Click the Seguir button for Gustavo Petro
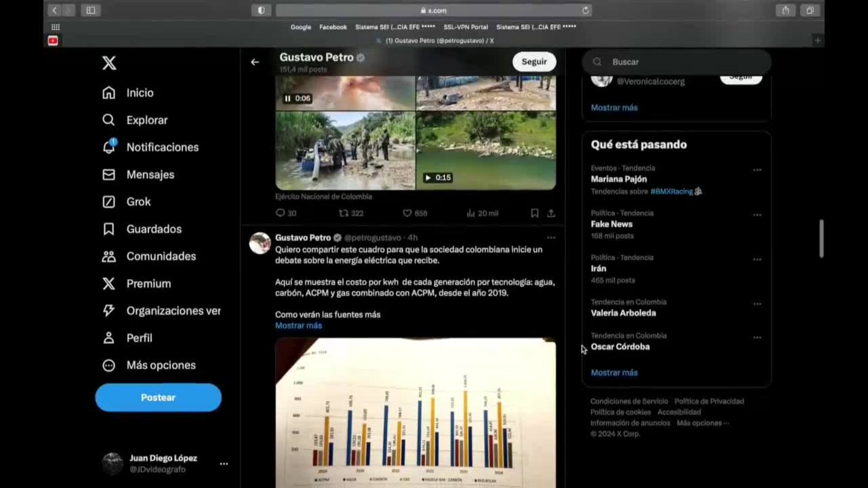The height and width of the screenshot is (488, 868). pyautogui.click(x=534, y=62)
